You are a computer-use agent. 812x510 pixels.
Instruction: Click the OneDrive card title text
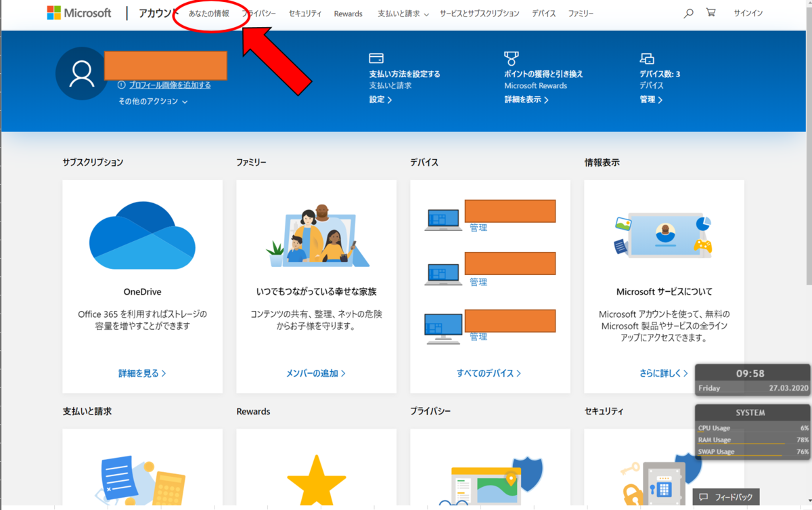(142, 292)
